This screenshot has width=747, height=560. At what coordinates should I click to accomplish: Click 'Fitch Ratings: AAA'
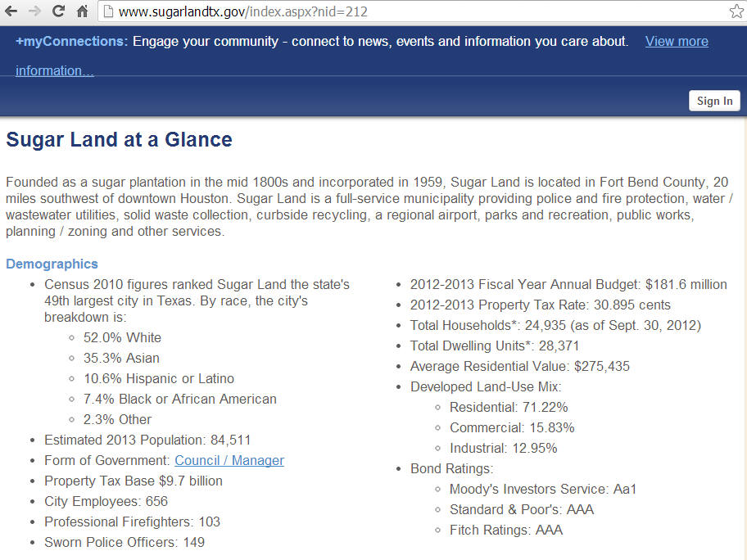pyautogui.click(x=506, y=531)
